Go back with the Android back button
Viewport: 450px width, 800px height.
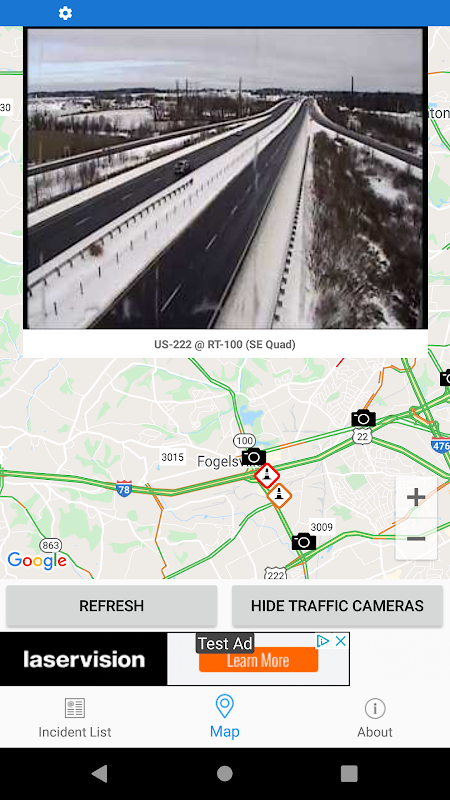click(x=100, y=773)
